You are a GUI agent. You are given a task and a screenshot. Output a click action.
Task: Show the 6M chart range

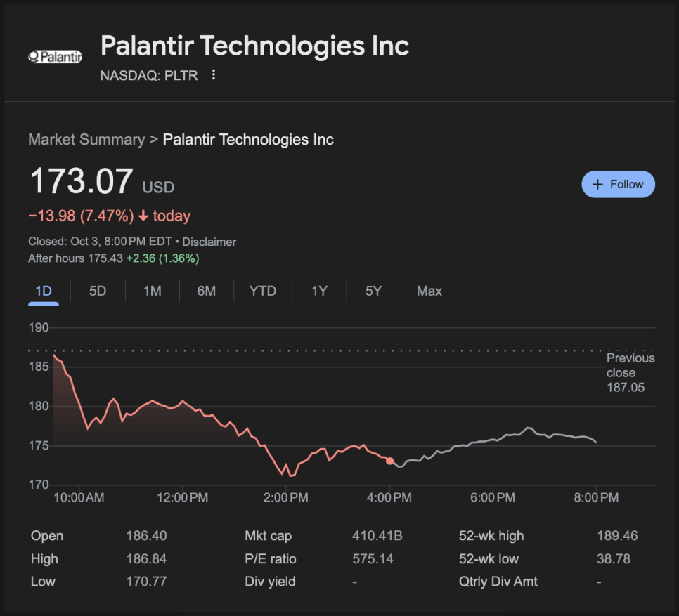coord(207,291)
